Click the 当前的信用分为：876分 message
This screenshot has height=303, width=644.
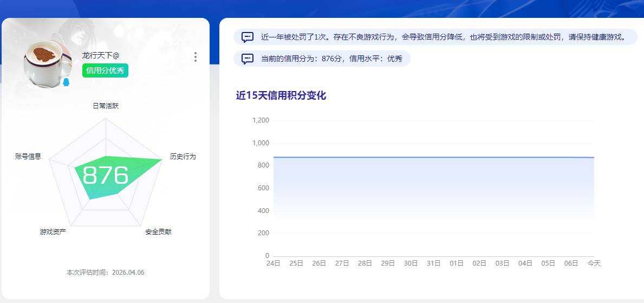click(331, 59)
